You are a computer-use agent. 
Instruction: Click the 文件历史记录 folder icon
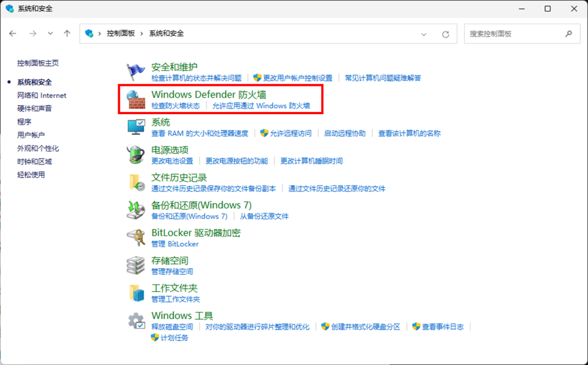(137, 183)
